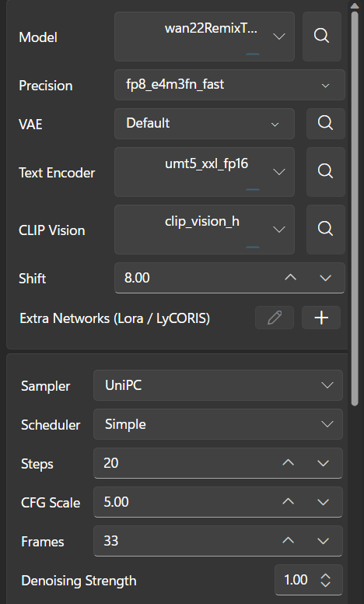Open the Scheduler Simple dropdown

coord(219,424)
